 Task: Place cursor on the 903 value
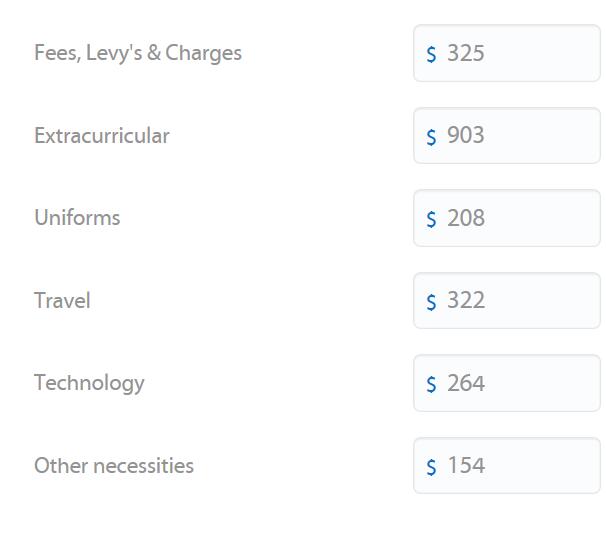(466, 136)
